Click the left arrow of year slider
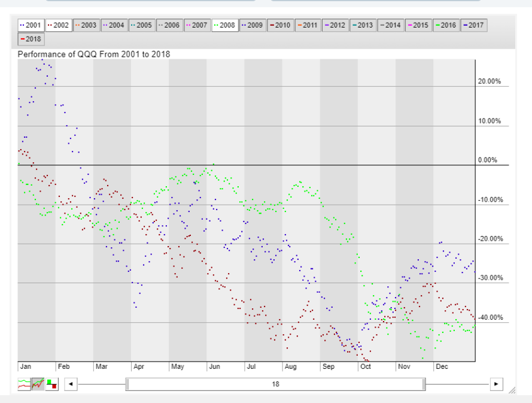The height and width of the screenshot is (403, 532). pyautogui.click(x=71, y=384)
